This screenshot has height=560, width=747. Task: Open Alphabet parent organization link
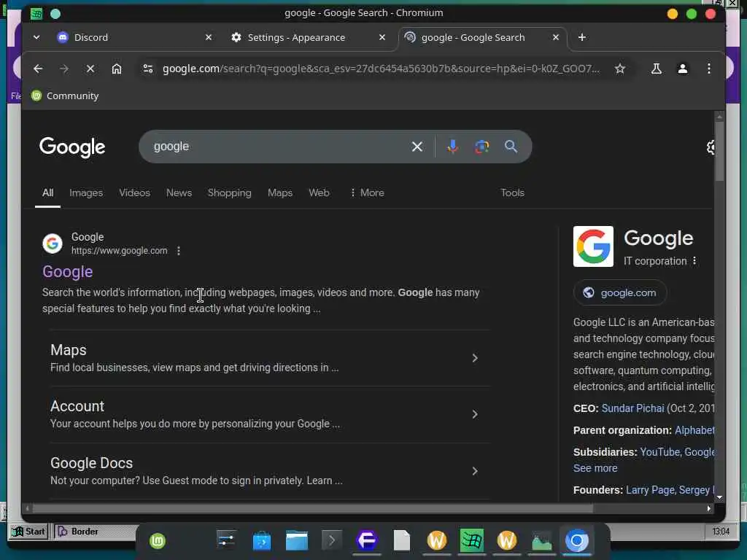pos(694,430)
